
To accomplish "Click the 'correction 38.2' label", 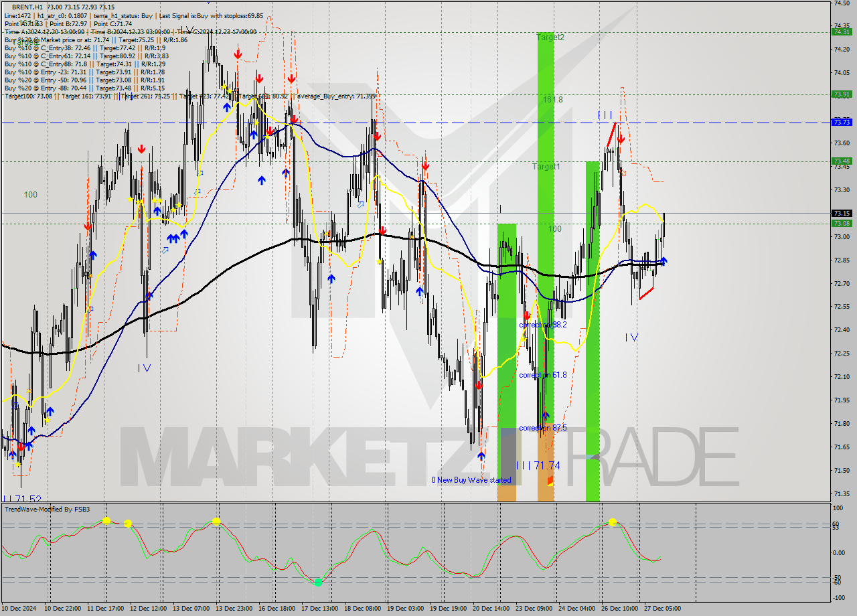I will coord(543,324).
